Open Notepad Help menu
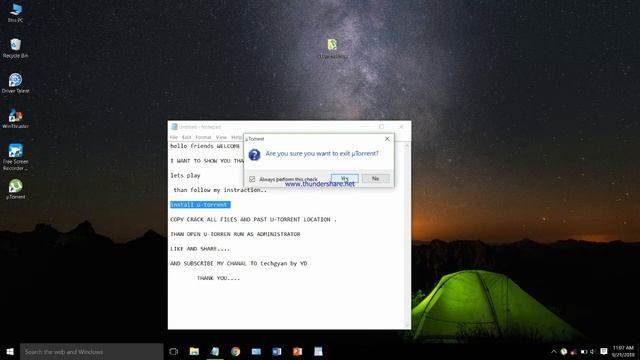The height and width of the screenshot is (360, 640). pos(236,137)
